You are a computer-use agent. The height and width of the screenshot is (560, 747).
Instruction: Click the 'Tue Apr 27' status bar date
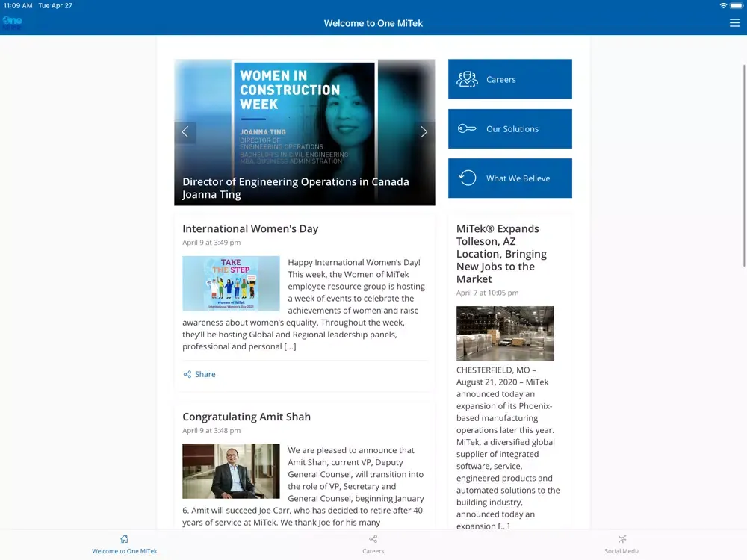point(55,6)
